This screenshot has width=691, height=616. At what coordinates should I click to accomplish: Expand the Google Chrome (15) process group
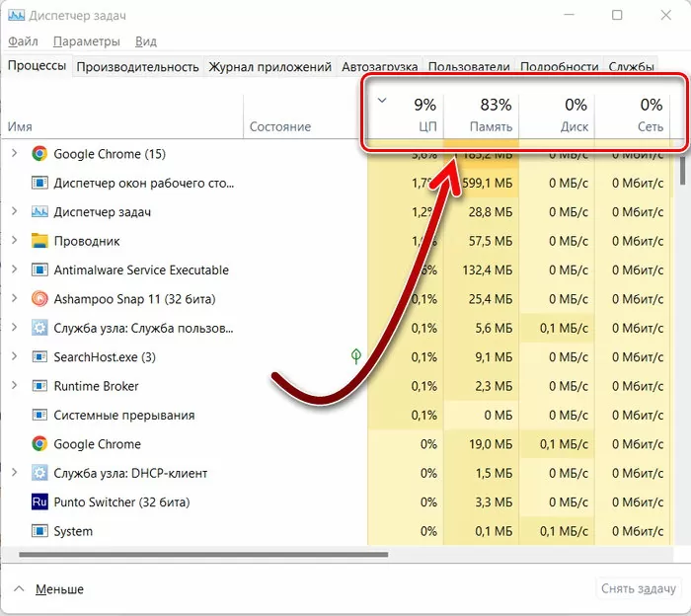pos(14,154)
